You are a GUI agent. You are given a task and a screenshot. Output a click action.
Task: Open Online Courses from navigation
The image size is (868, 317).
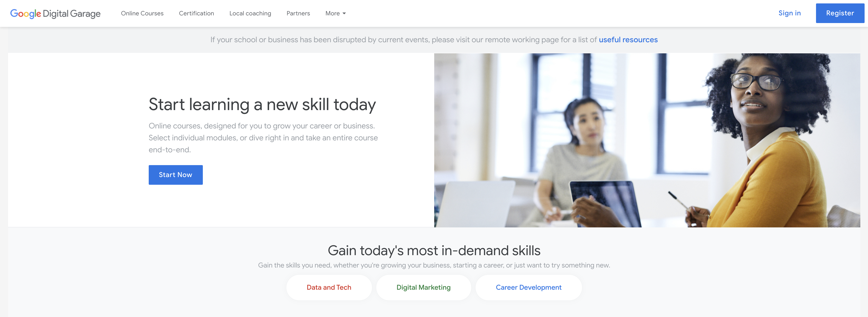(x=142, y=13)
